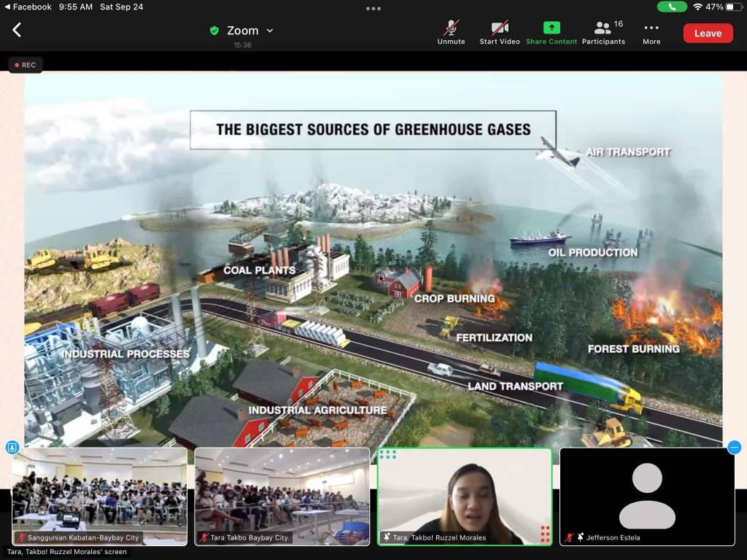Viewport: 747px width, 560px height.
Task: Unmute the microphone
Action: coord(451,32)
